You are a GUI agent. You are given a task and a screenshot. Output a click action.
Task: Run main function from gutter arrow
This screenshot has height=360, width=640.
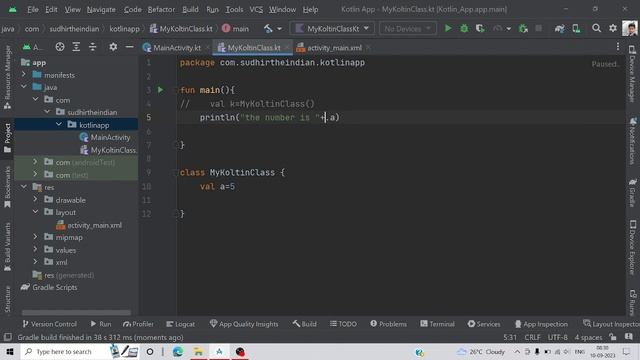coord(160,90)
